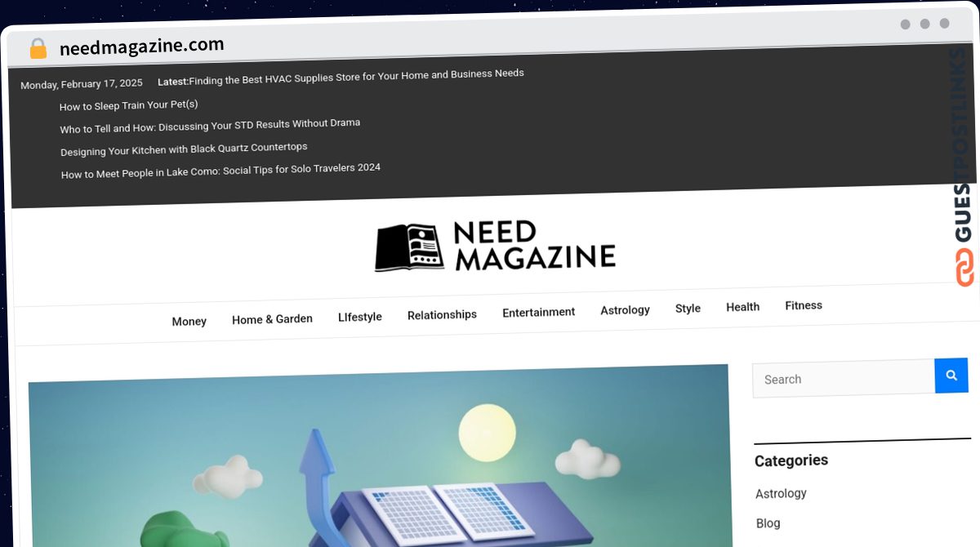Select Astrology under Categories sidebar
Viewport: 980px width, 547px height.
[781, 493]
